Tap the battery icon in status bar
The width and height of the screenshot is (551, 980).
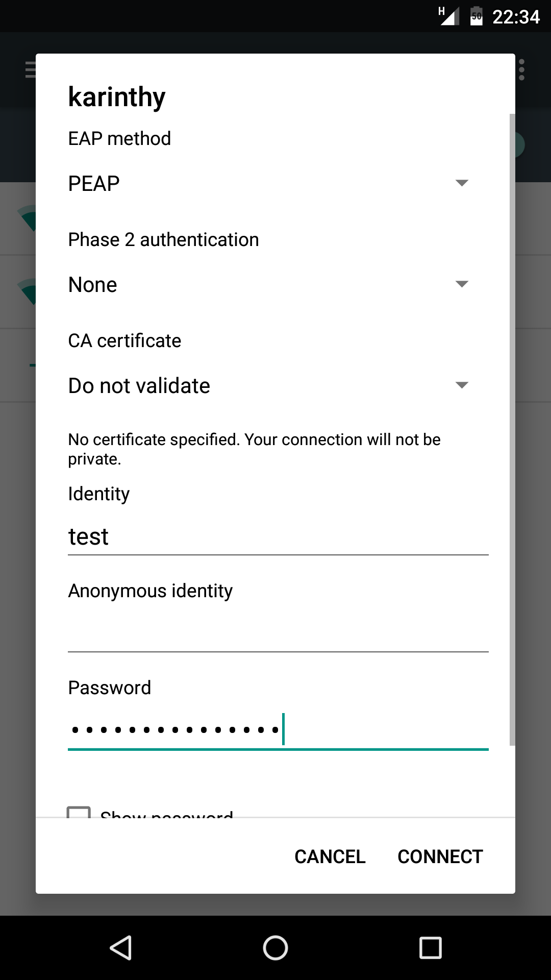477,16
